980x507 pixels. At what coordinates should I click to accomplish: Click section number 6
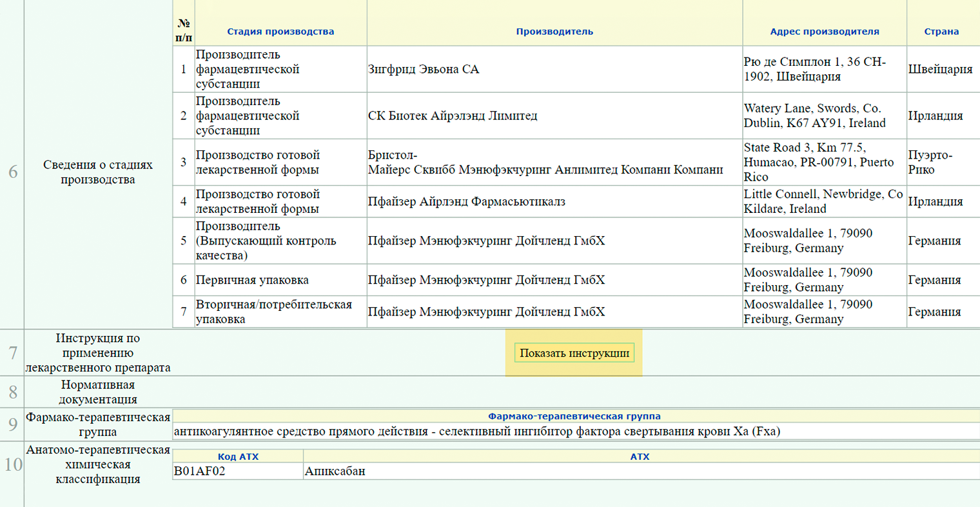(x=12, y=172)
